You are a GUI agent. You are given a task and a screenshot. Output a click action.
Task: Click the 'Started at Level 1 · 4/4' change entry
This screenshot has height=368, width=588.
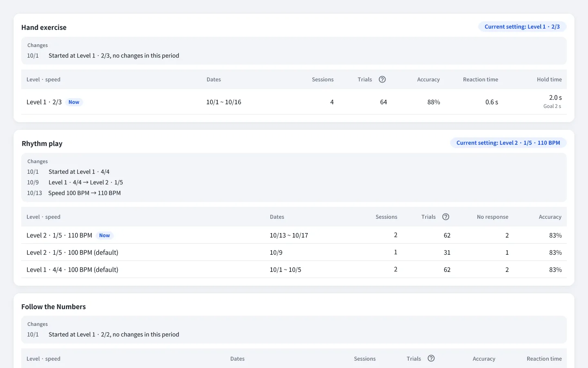tap(79, 172)
